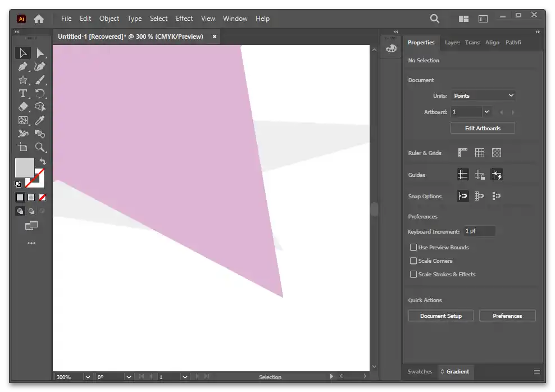Choose the Eyedropper tool
555x392 pixels.
pyautogui.click(x=40, y=120)
